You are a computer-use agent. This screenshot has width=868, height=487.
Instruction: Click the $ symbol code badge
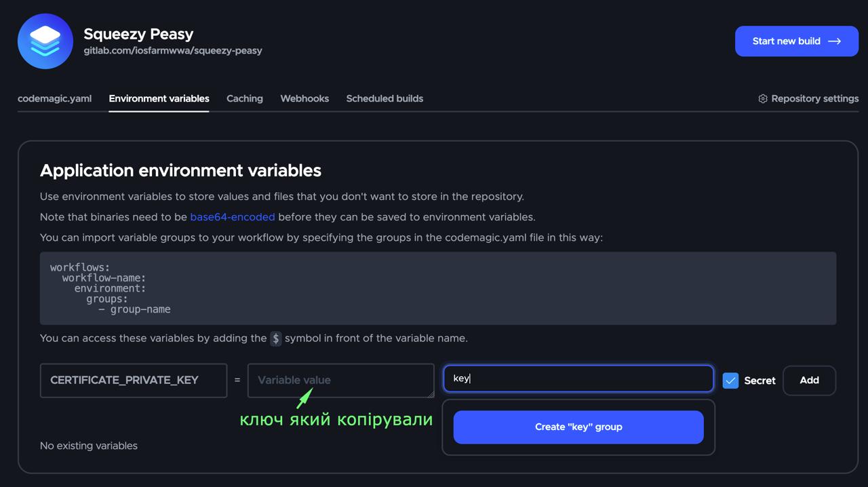[x=276, y=338]
